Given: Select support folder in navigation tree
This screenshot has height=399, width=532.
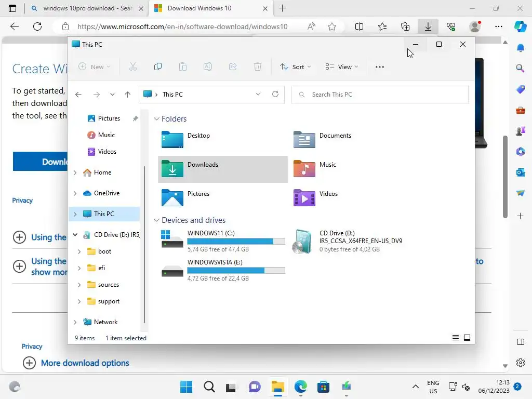Looking at the screenshot, I should 109,301.
